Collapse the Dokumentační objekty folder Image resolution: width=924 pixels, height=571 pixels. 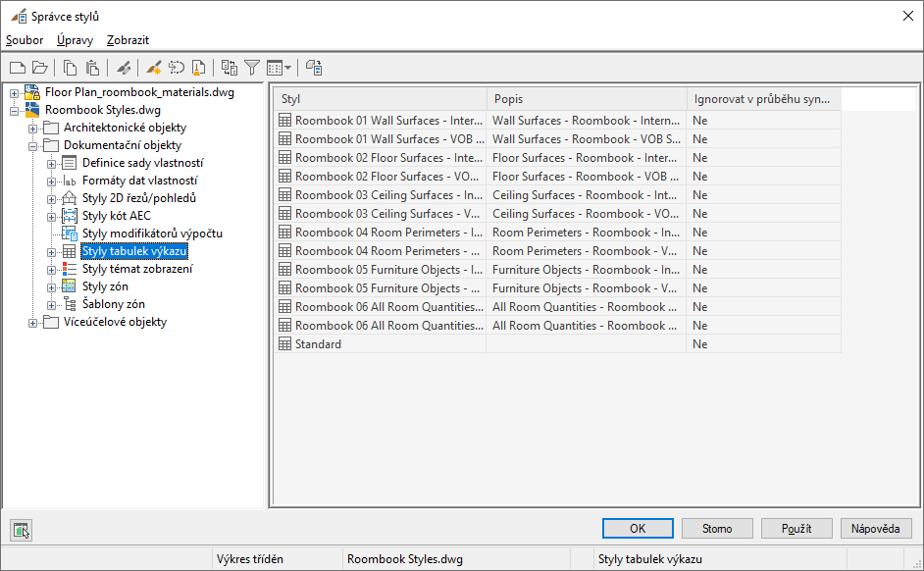[33, 146]
